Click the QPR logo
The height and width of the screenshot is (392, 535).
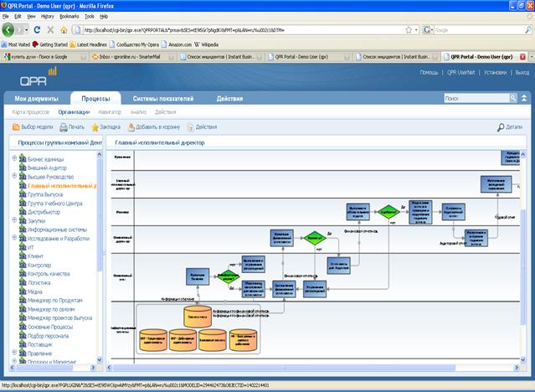[38, 77]
